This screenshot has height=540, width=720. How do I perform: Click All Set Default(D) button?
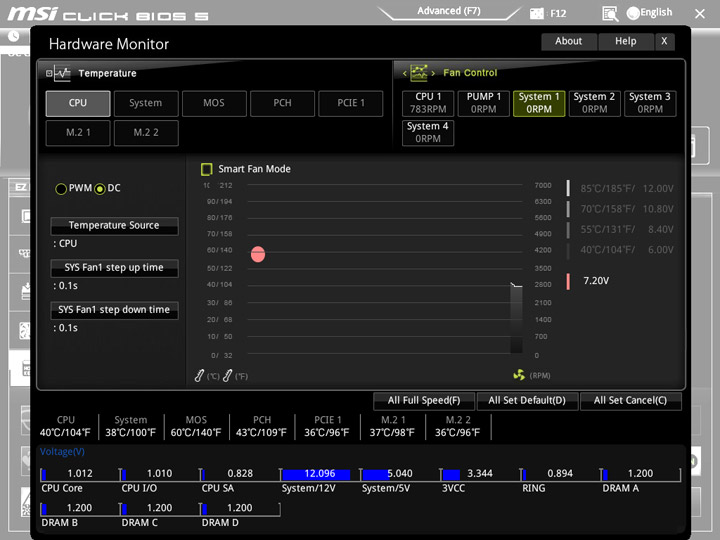click(x=527, y=400)
